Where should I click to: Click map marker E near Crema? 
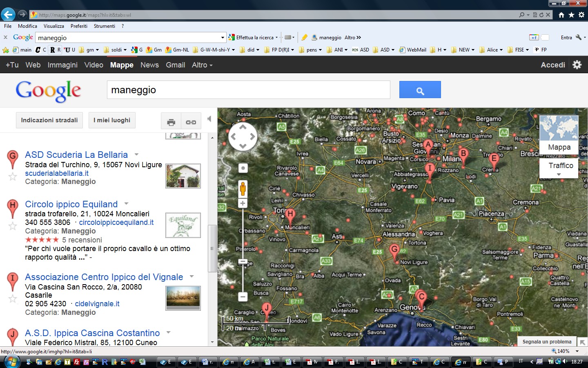coord(494,161)
